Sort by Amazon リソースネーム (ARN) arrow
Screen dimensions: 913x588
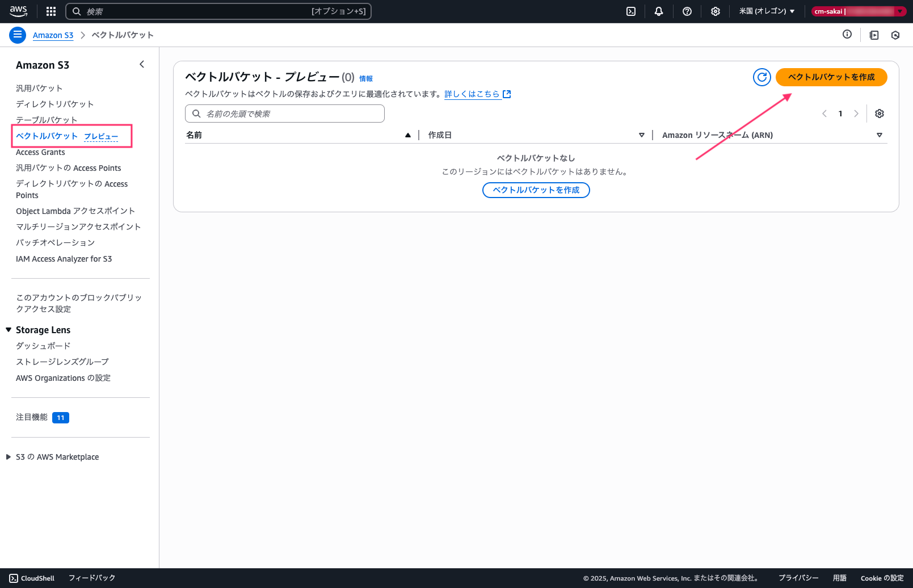(880, 135)
